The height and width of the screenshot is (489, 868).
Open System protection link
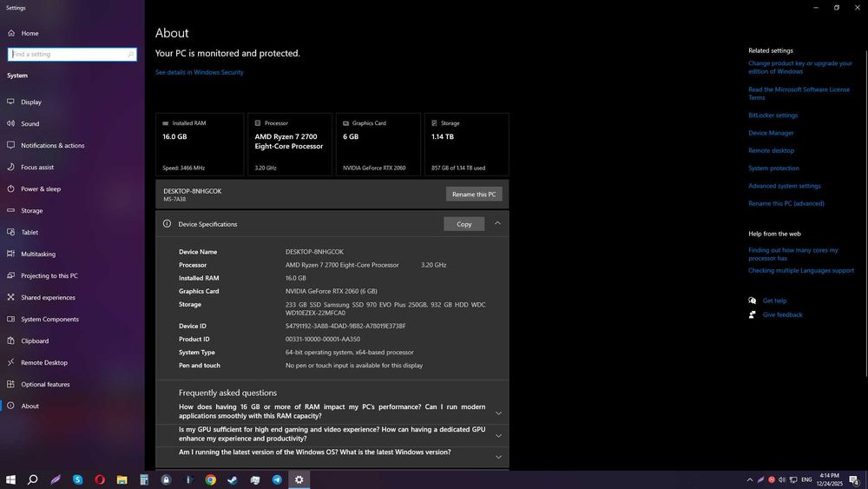pos(773,169)
